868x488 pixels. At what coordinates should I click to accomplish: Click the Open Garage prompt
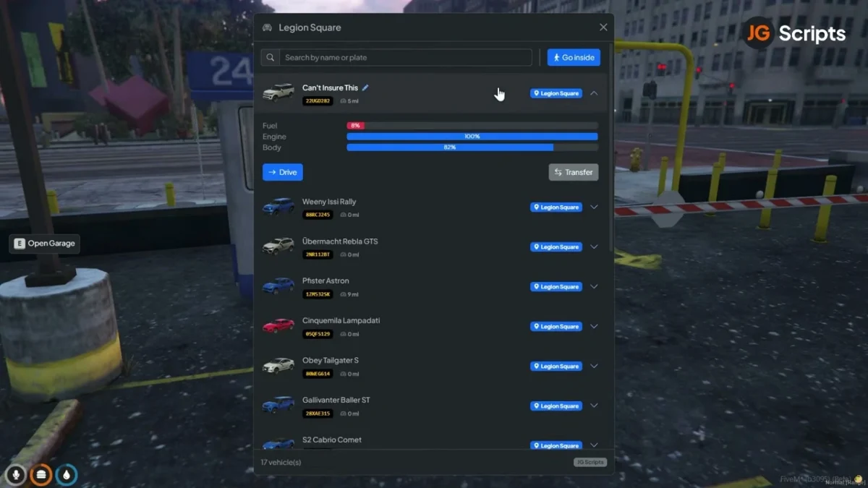(45, 244)
